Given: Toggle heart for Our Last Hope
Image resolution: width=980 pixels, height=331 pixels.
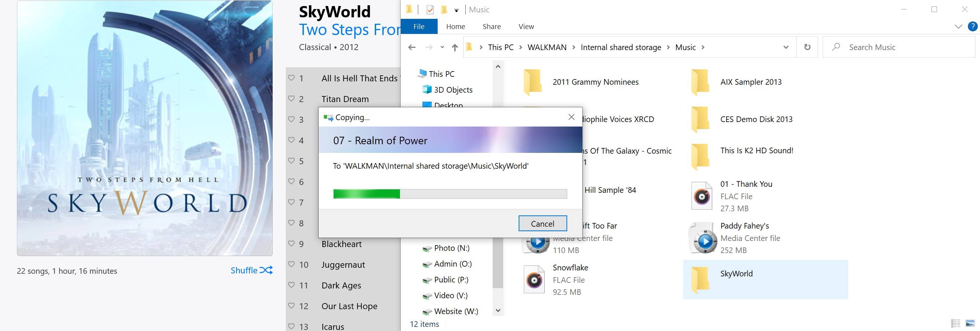Looking at the screenshot, I should (x=291, y=305).
